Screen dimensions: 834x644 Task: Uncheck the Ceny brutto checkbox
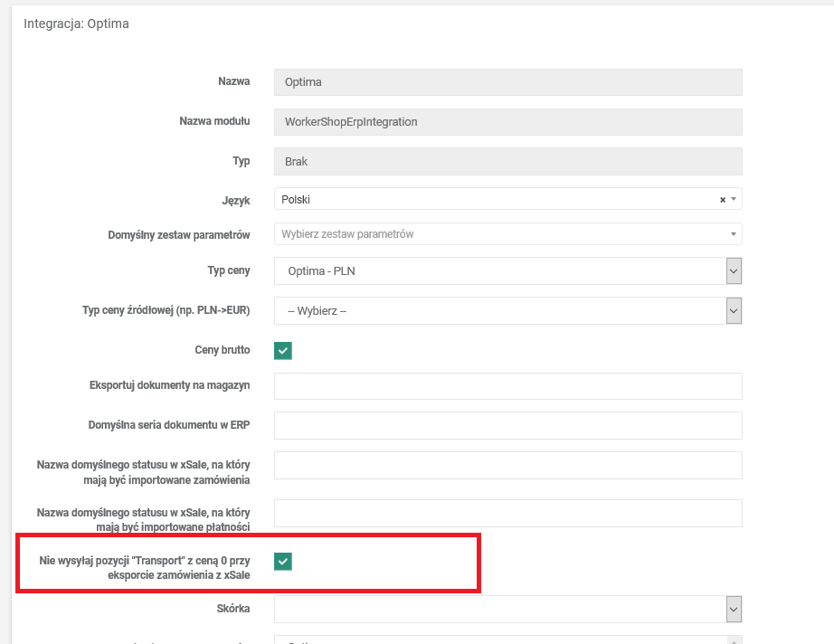tap(283, 350)
